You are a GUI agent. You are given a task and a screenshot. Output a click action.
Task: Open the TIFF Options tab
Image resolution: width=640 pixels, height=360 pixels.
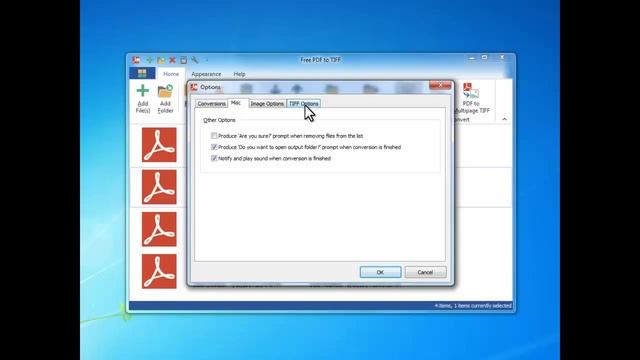coord(303,104)
